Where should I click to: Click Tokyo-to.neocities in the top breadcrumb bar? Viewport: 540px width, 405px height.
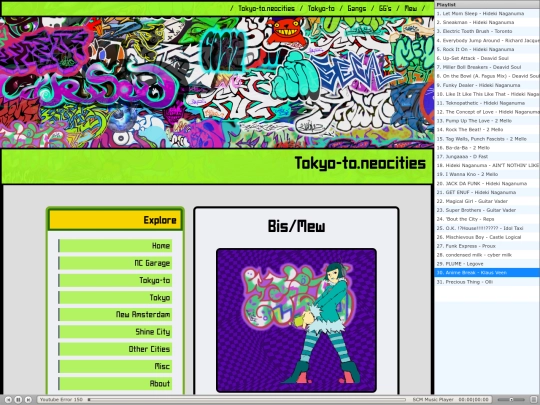click(x=267, y=8)
